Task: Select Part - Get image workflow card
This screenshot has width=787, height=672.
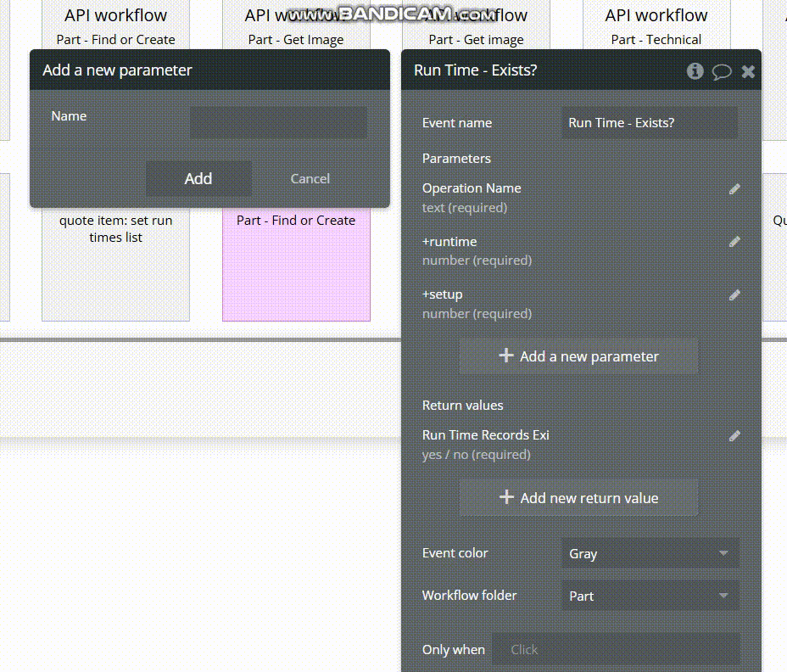Action: coord(476,25)
